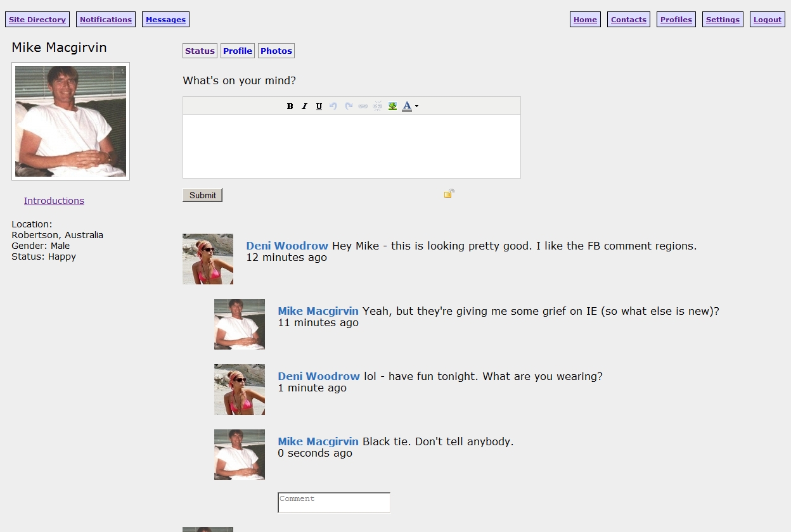Open the text color dropdown arrow

pos(416,106)
